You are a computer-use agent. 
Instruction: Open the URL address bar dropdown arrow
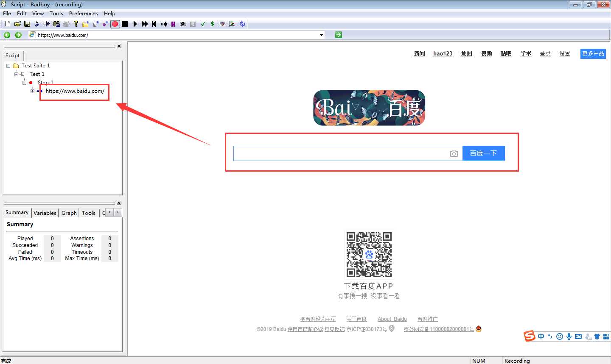point(322,35)
